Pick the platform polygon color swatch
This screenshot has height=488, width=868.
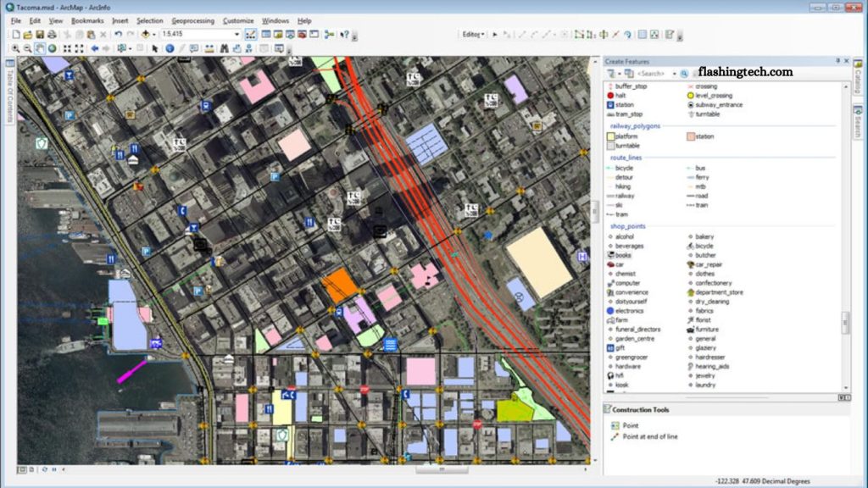610,136
